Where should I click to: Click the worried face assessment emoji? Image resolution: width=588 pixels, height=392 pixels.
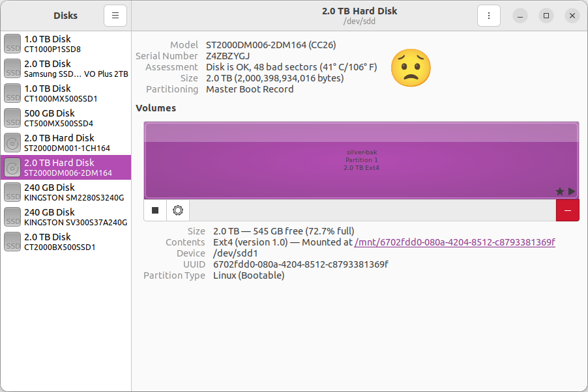(x=411, y=67)
